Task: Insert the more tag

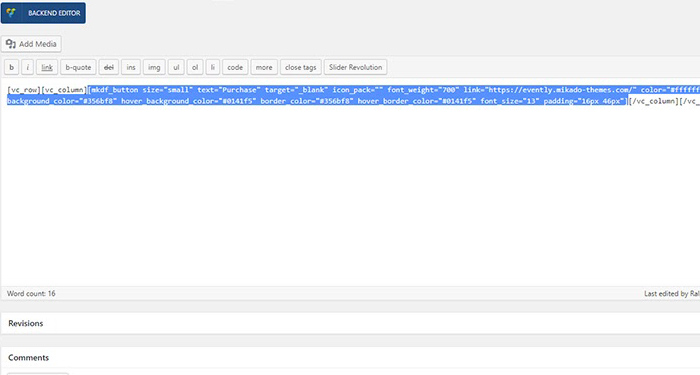Action: (x=264, y=67)
